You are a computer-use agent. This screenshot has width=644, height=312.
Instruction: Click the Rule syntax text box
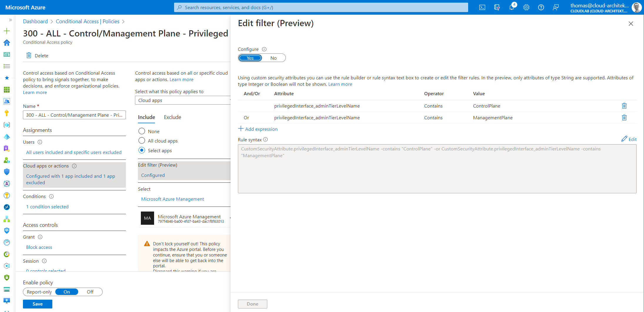point(437,169)
